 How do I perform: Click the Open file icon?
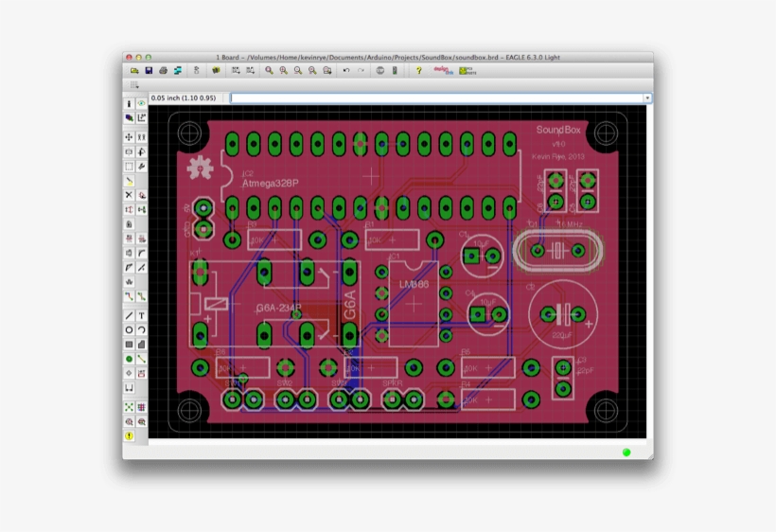click(x=134, y=71)
